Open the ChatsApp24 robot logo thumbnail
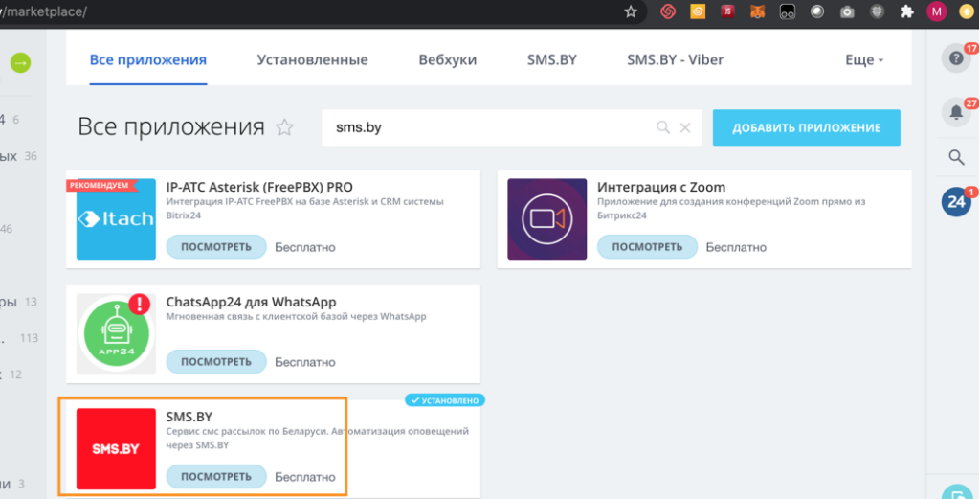Viewport: 980px width, 499px height. tap(116, 334)
